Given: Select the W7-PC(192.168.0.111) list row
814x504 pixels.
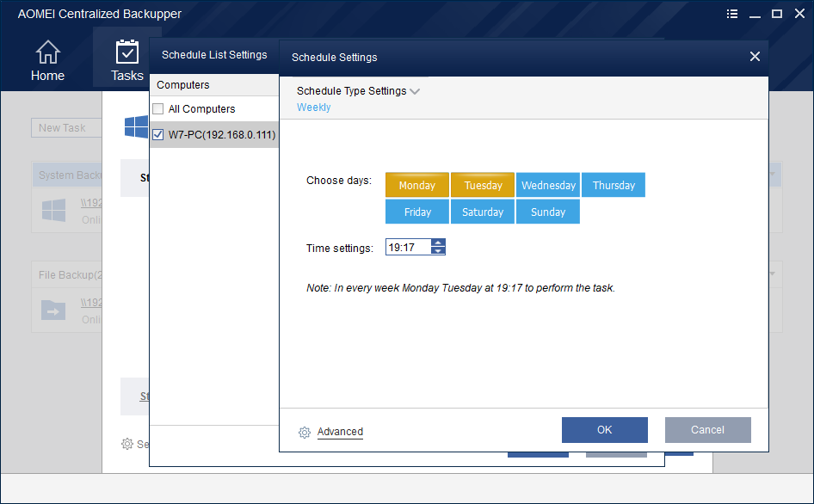Looking at the screenshot, I should pyautogui.click(x=214, y=134).
